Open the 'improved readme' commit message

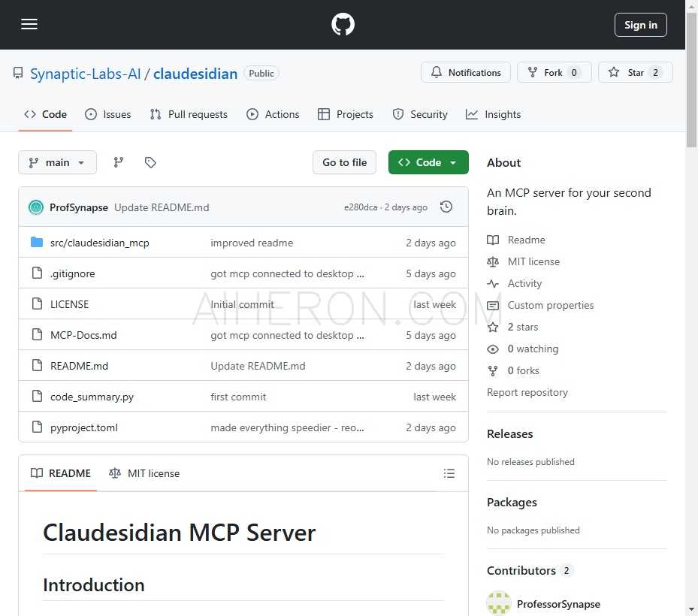point(252,243)
